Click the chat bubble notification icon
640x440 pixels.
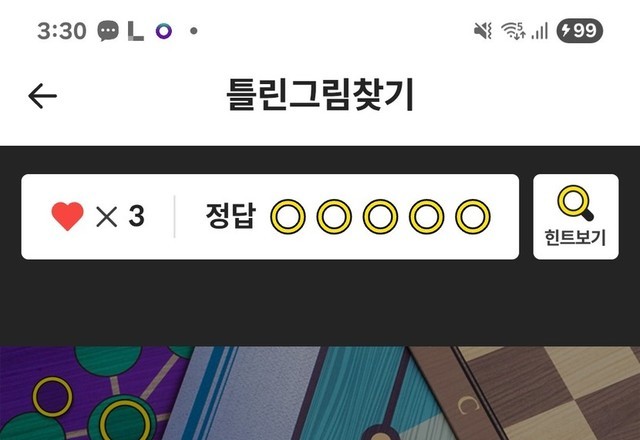point(108,31)
